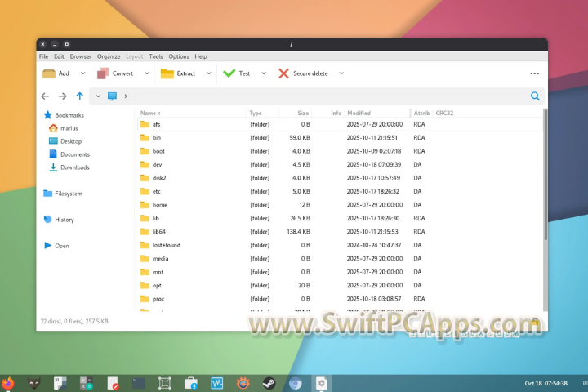Open Documents in sidebar
The width and height of the screenshot is (588, 392).
[x=69, y=154]
